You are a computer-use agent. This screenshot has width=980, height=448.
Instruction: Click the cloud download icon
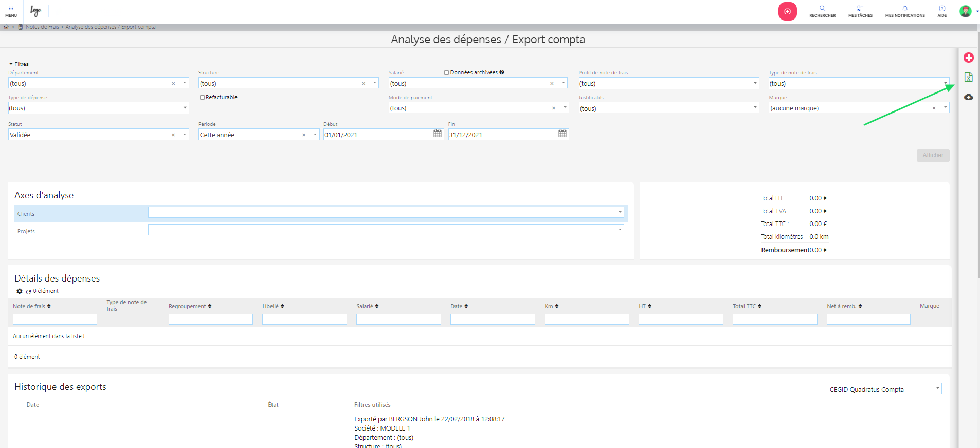pyautogui.click(x=968, y=97)
